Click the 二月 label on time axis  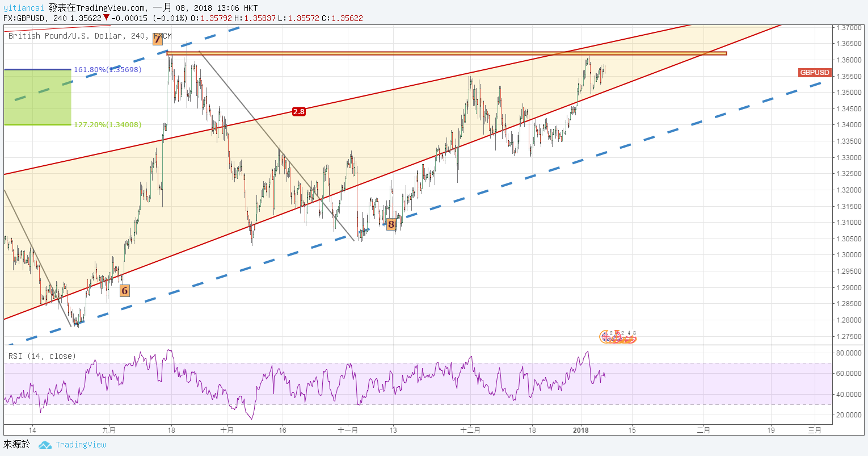click(x=703, y=430)
